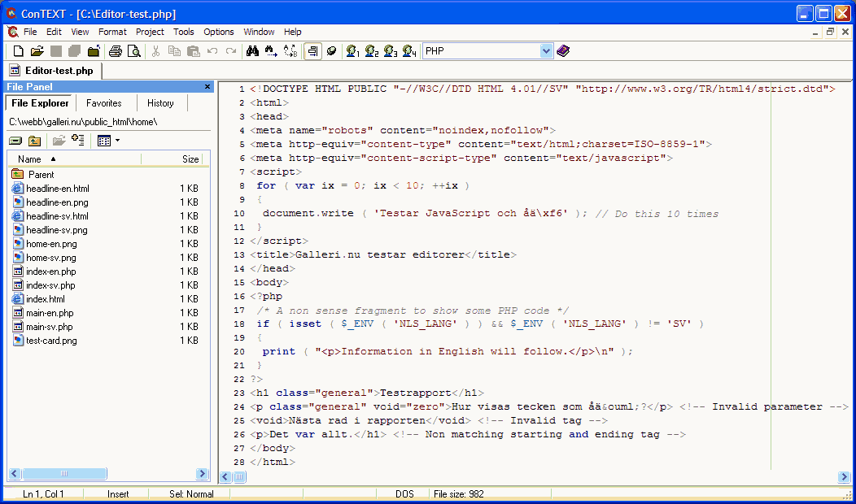Open the Format menu
This screenshot has height=504, width=856.
click(x=112, y=32)
